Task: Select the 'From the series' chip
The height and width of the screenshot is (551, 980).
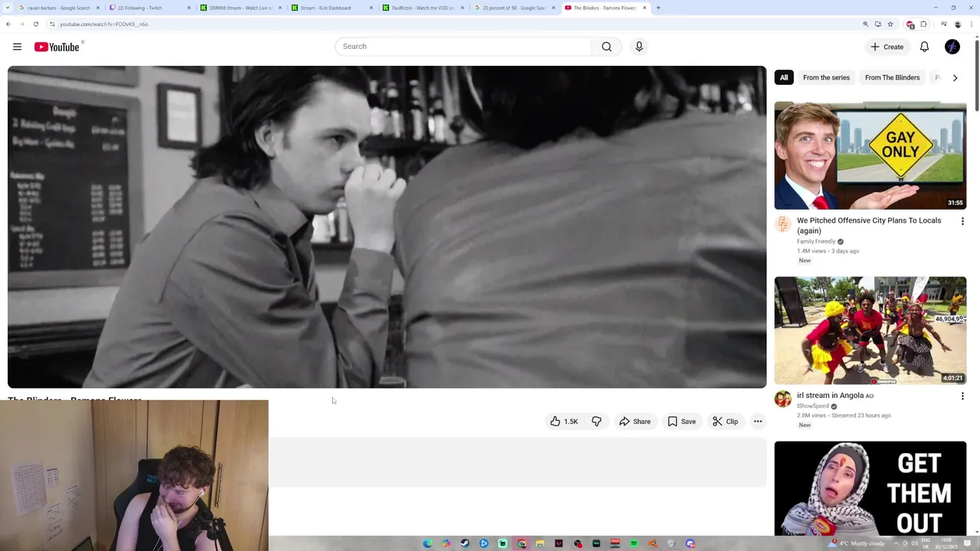Action: click(826, 77)
